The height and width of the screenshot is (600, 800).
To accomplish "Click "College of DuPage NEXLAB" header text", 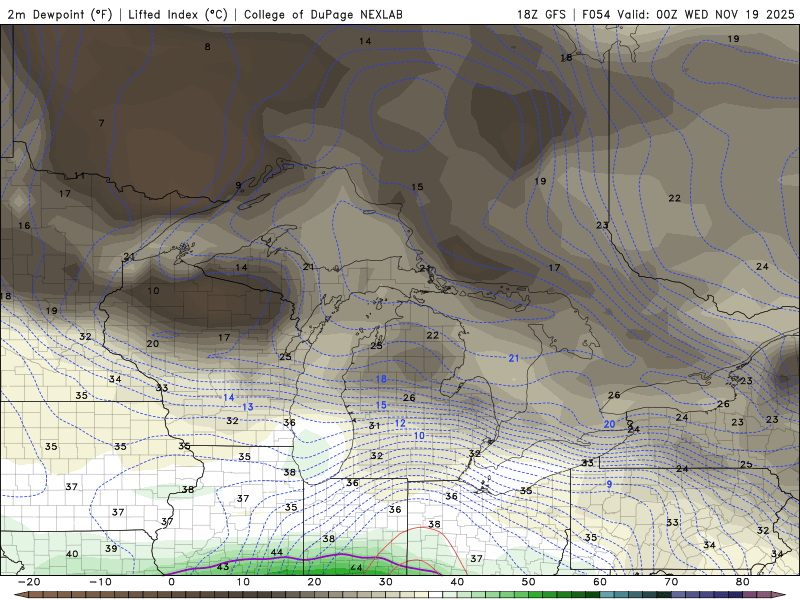I will pos(323,14).
